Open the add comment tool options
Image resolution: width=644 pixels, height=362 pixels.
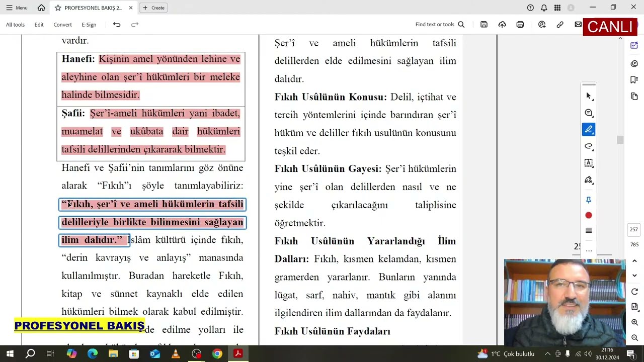point(589,113)
